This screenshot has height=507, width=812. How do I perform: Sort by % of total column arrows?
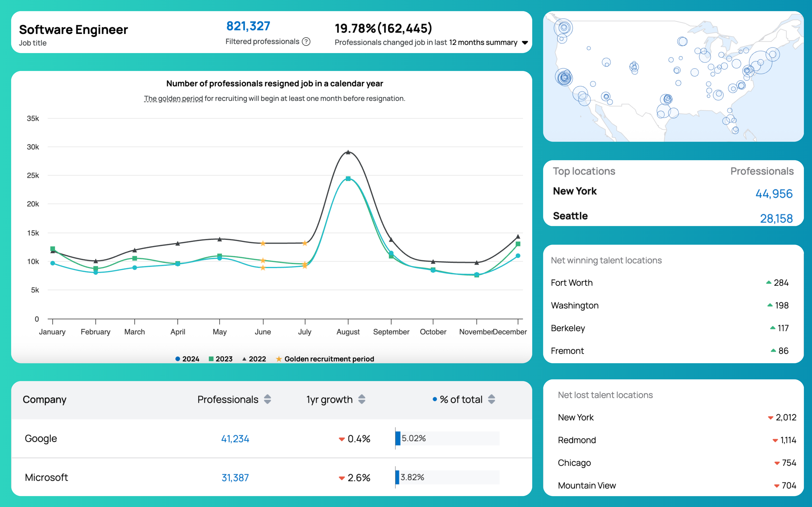(x=491, y=399)
